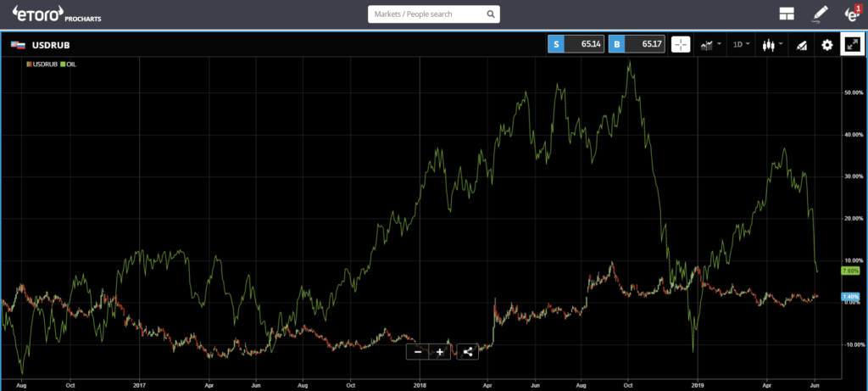Click the pencil edit icon in header

(x=819, y=14)
